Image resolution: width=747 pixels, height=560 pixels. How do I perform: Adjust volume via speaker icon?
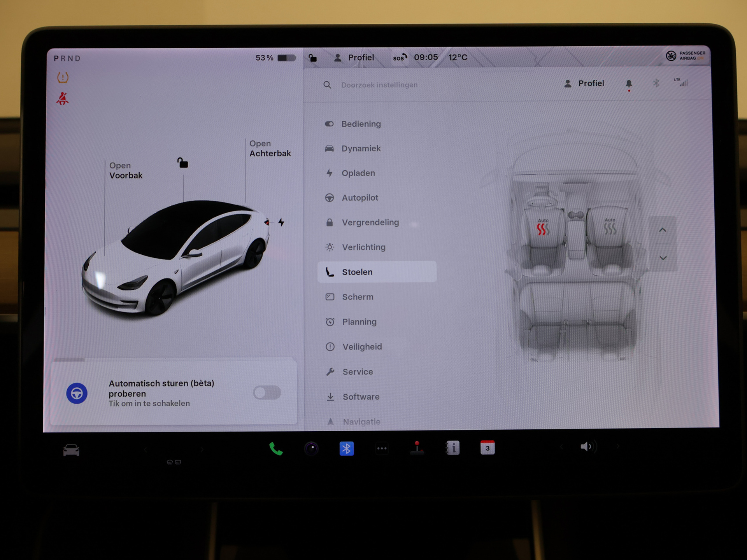tap(586, 447)
